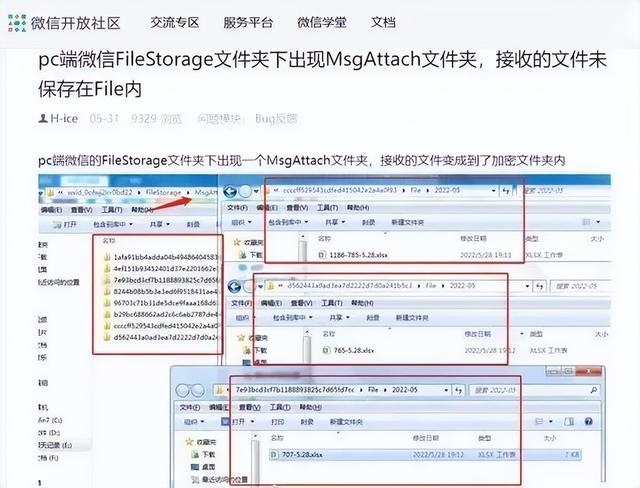Click 桌面 icon in 7e93bcd3cf7b window sidebar
The height and width of the screenshot is (488, 640).
pyautogui.click(x=196, y=467)
